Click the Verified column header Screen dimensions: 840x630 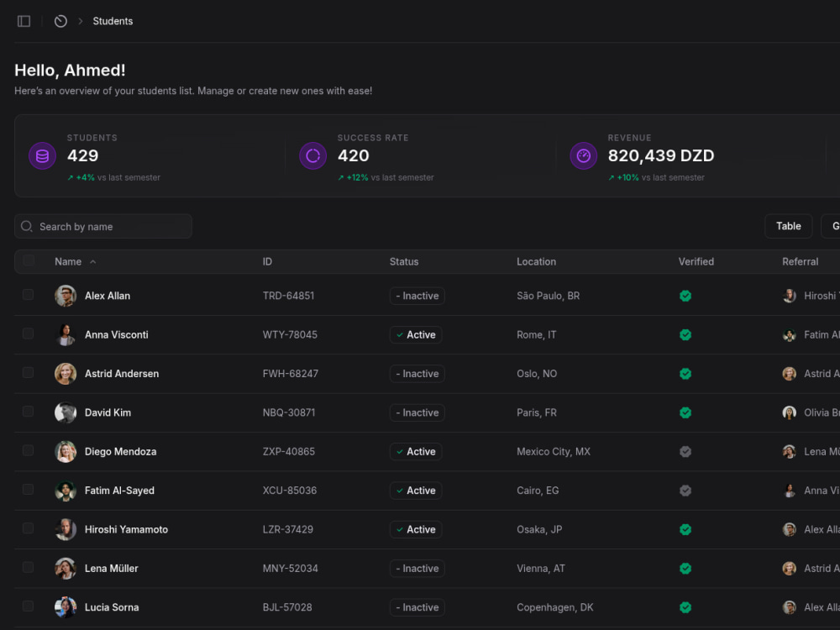tap(696, 261)
